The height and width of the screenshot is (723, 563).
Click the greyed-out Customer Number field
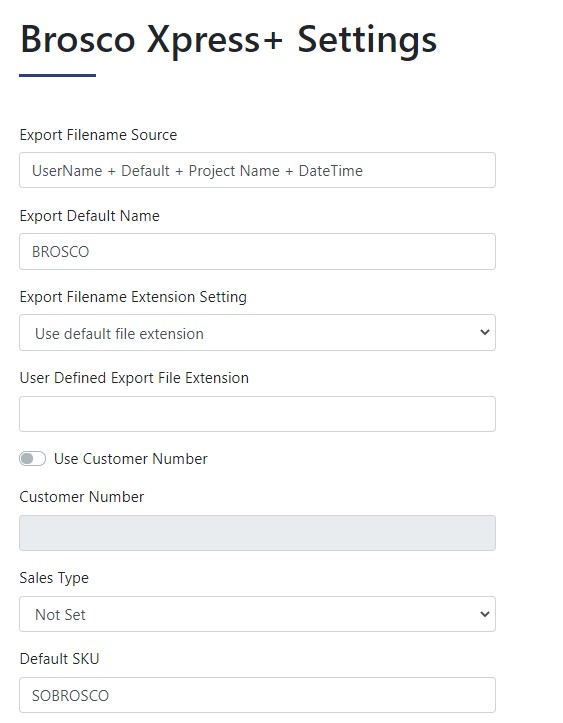pyautogui.click(x=257, y=533)
